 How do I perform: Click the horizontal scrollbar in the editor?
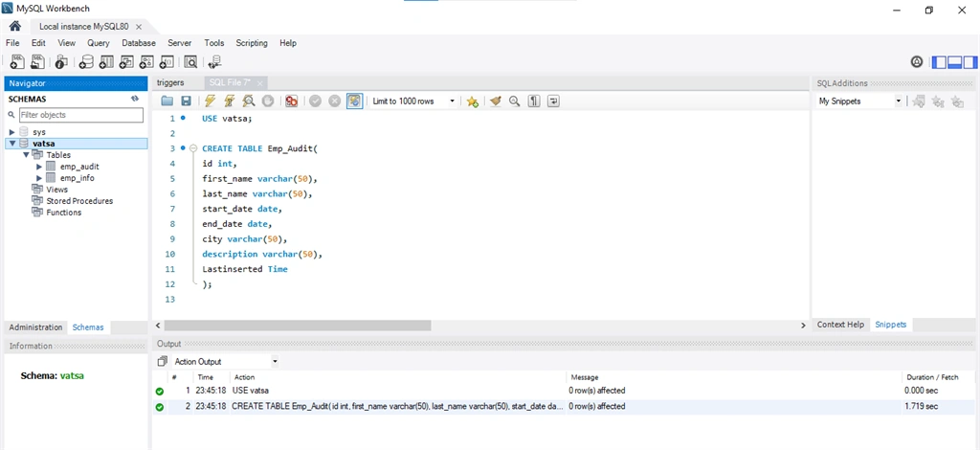298,326
